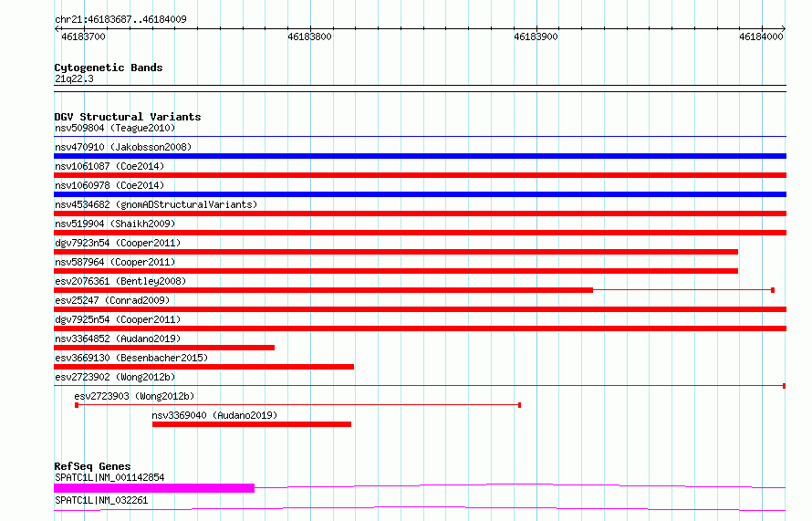Click the esv3669130 red variant bar
812x521 pixels.
pos(204,367)
